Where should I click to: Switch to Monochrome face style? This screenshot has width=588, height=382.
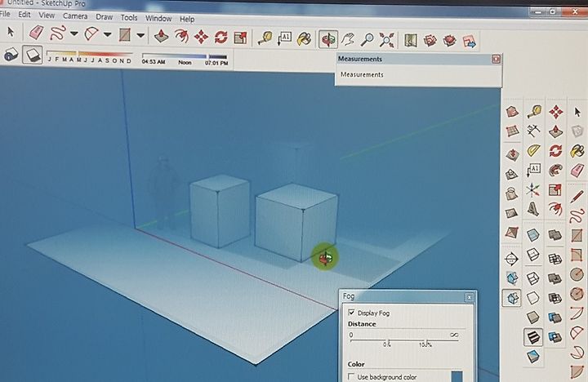click(x=532, y=356)
